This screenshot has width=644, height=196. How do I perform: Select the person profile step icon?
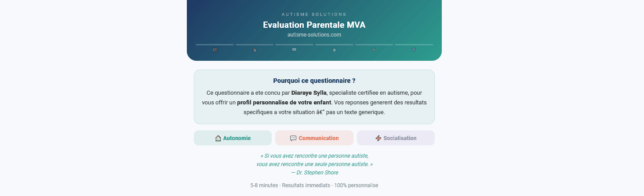coord(255,50)
